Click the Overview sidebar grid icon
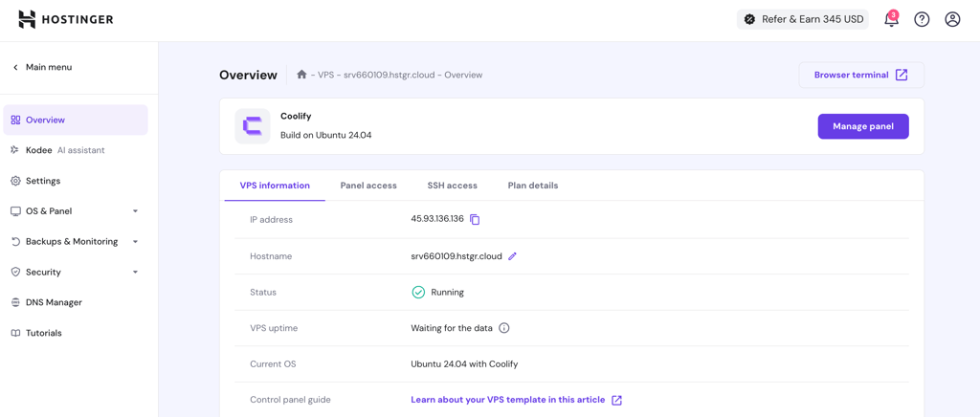This screenshot has height=417, width=980. (15, 120)
